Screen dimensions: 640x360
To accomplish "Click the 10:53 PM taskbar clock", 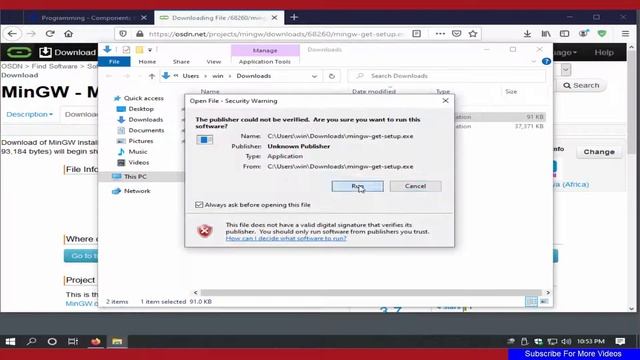I will coord(591,341).
